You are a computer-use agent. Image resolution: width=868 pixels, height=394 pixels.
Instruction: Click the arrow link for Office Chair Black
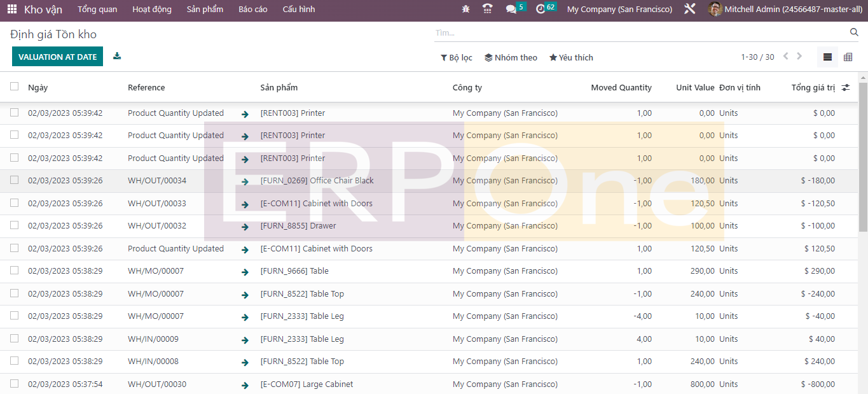coord(245,182)
